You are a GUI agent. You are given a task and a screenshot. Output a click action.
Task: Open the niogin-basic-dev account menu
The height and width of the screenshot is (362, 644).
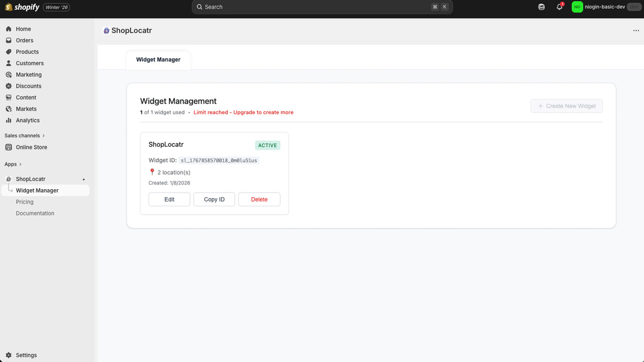(607, 7)
